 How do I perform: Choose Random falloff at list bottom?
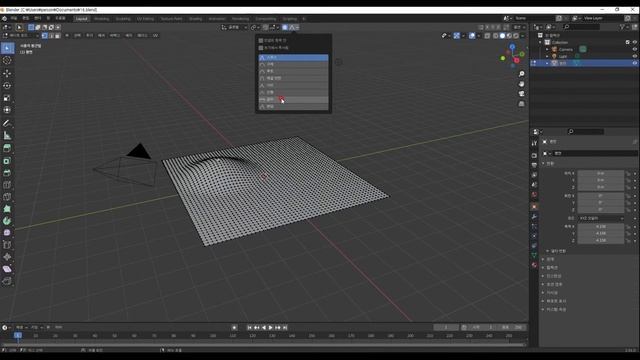pyautogui.click(x=293, y=107)
